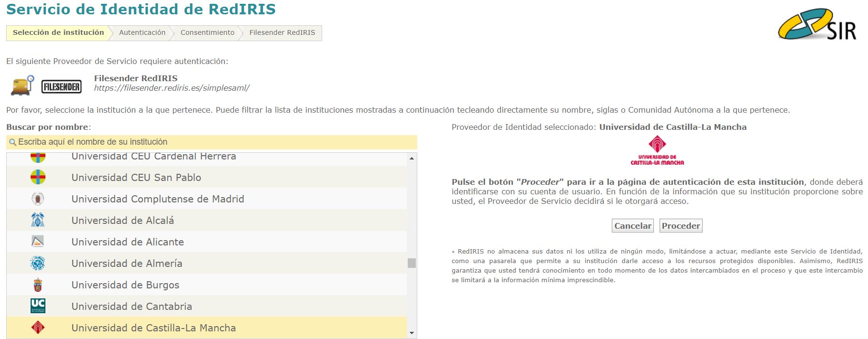Open the Filesender RedIRIS step

coord(282,32)
